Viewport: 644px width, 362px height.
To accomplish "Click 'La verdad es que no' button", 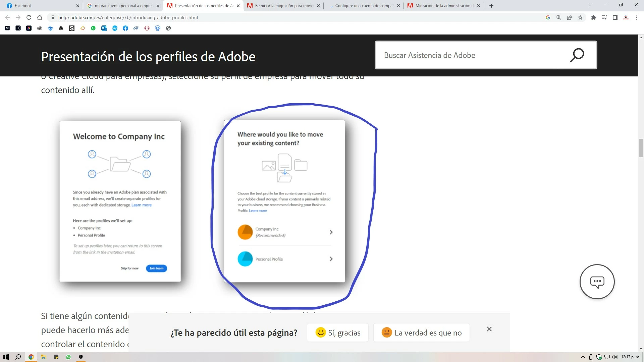I will (x=422, y=333).
